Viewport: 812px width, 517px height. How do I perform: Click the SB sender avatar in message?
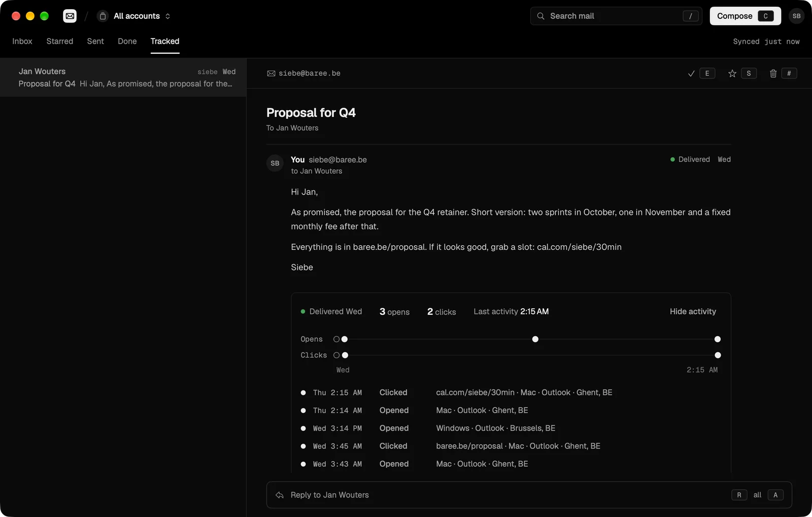275,164
